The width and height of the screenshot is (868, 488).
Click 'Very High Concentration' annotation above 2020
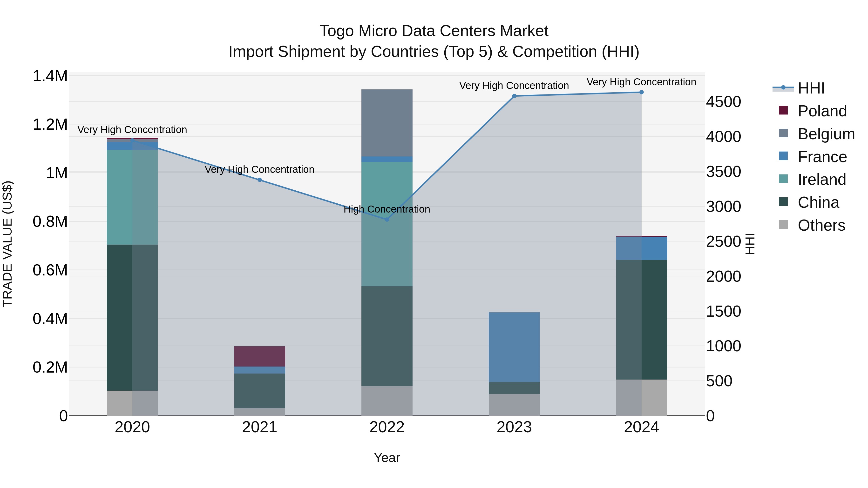tap(132, 130)
